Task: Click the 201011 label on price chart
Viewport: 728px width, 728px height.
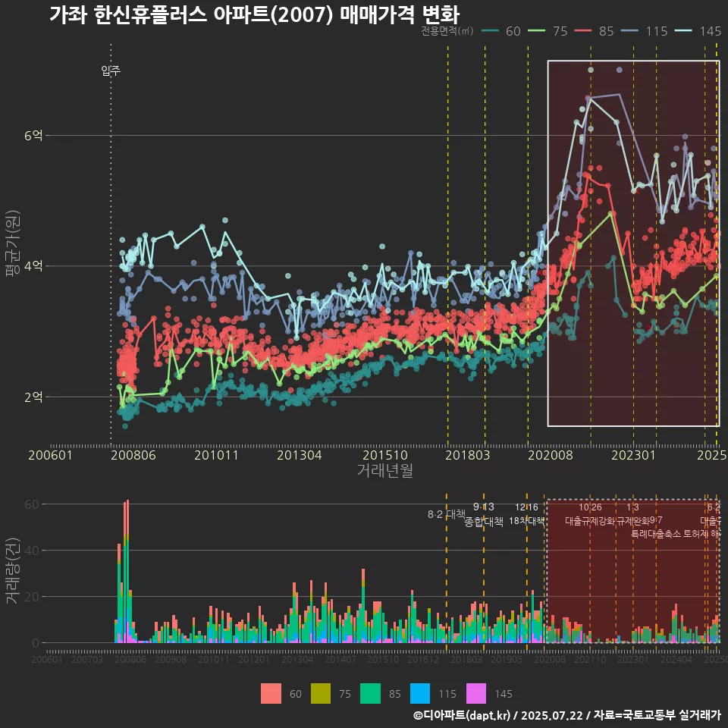Action: (216, 455)
